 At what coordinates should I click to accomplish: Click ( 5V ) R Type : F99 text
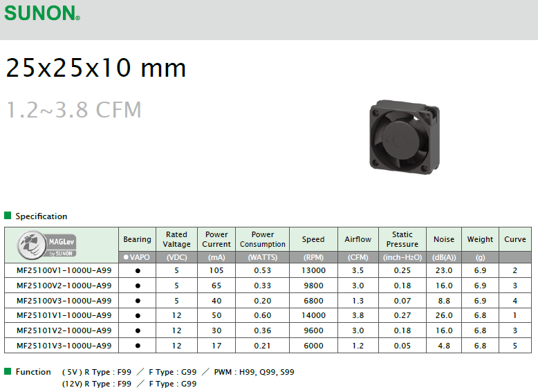point(96,372)
